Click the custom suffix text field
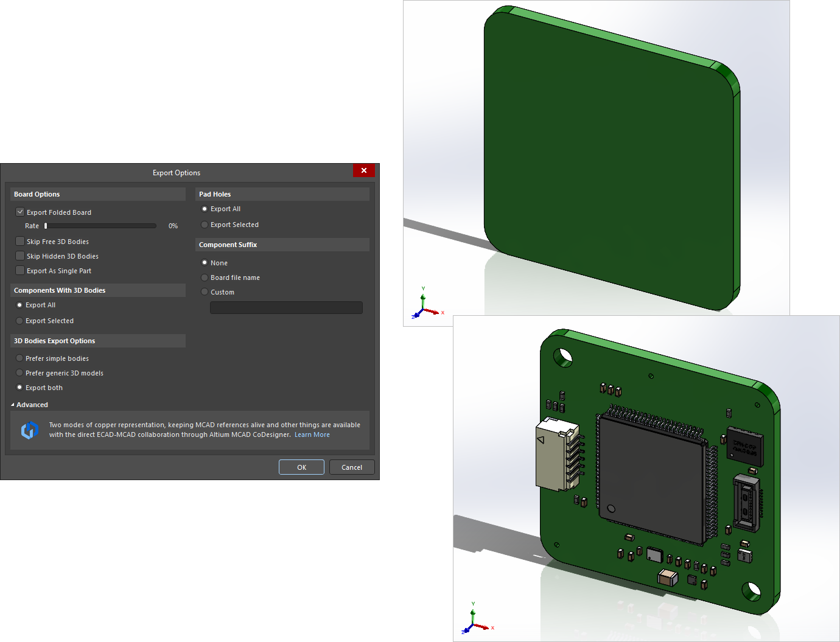Image resolution: width=840 pixels, height=642 pixels. click(285, 307)
